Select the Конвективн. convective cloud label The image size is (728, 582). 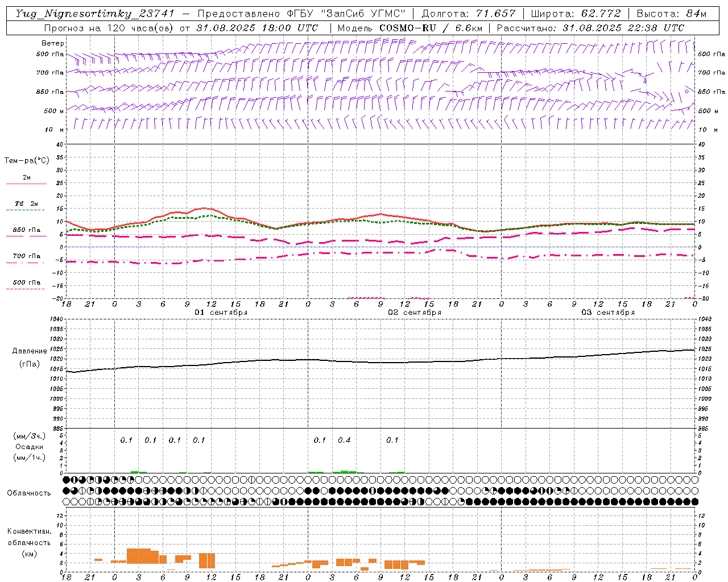point(29,531)
